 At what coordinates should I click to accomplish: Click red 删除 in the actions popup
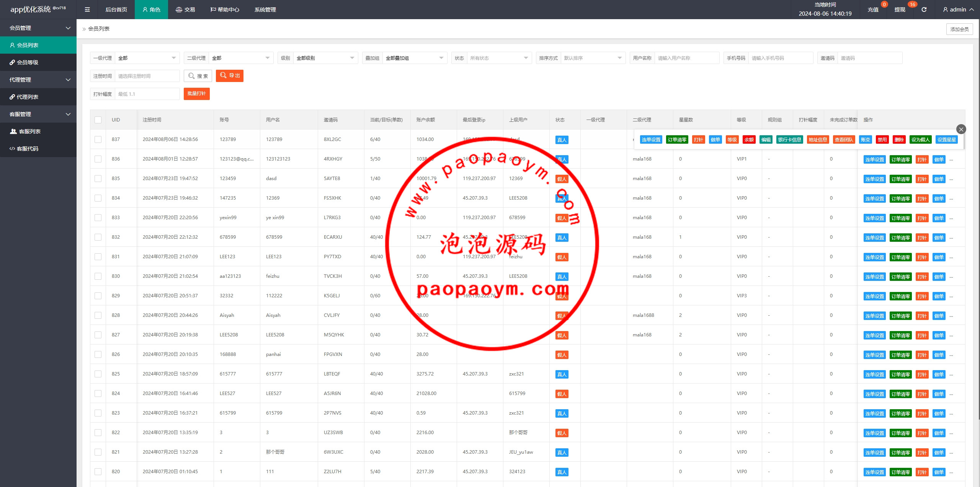(899, 139)
